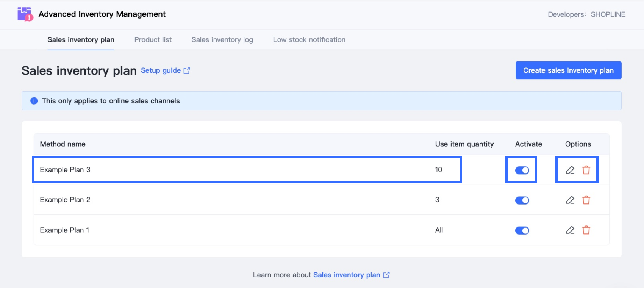Switch to the Product list tab

[153, 40]
